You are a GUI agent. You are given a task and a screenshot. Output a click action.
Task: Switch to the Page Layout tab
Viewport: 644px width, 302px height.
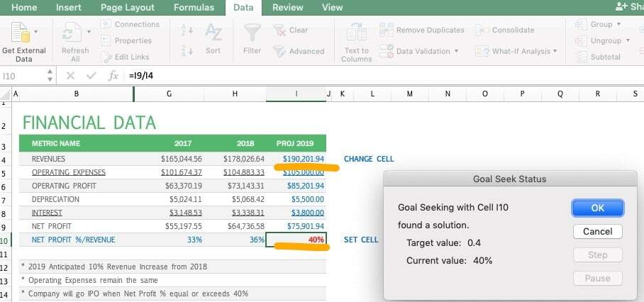[x=128, y=7]
